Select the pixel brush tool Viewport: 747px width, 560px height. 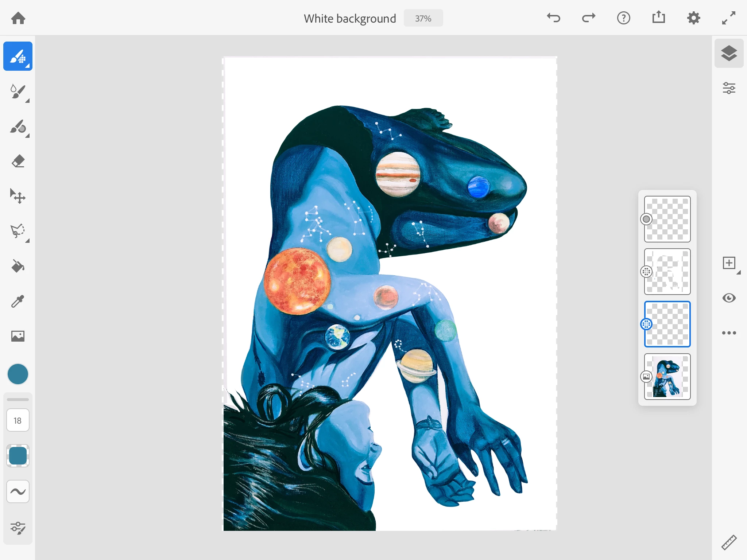point(18,56)
